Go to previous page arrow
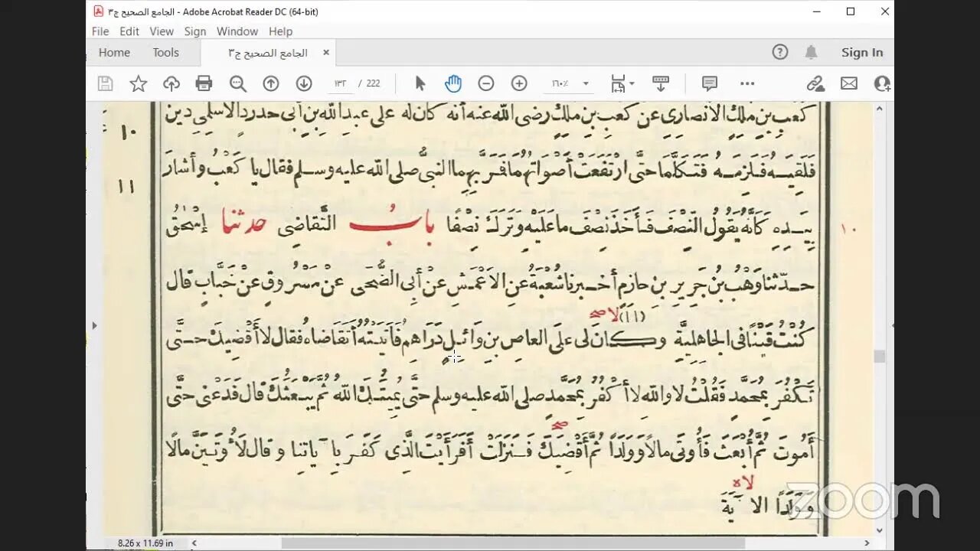Screen dimensions: 980x551 pos(271,83)
